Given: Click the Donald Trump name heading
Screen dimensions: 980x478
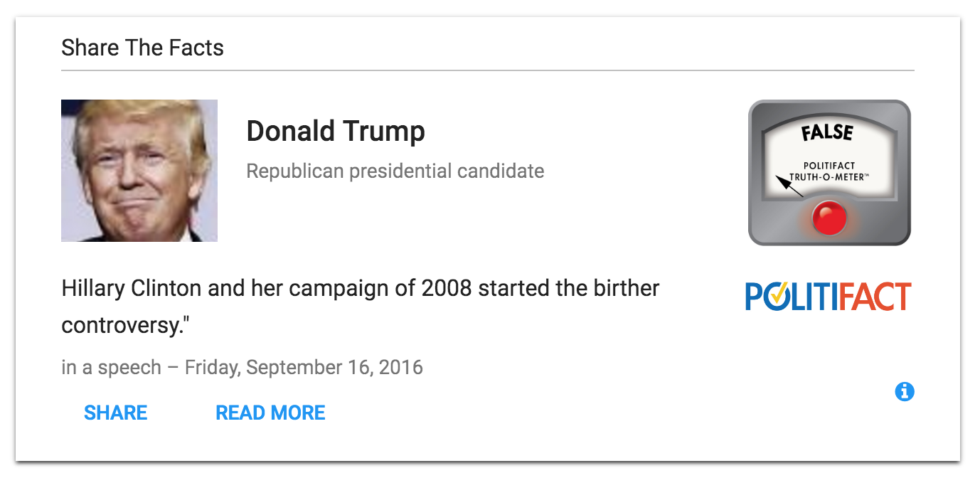Looking at the screenshot, I should (336, 132).
